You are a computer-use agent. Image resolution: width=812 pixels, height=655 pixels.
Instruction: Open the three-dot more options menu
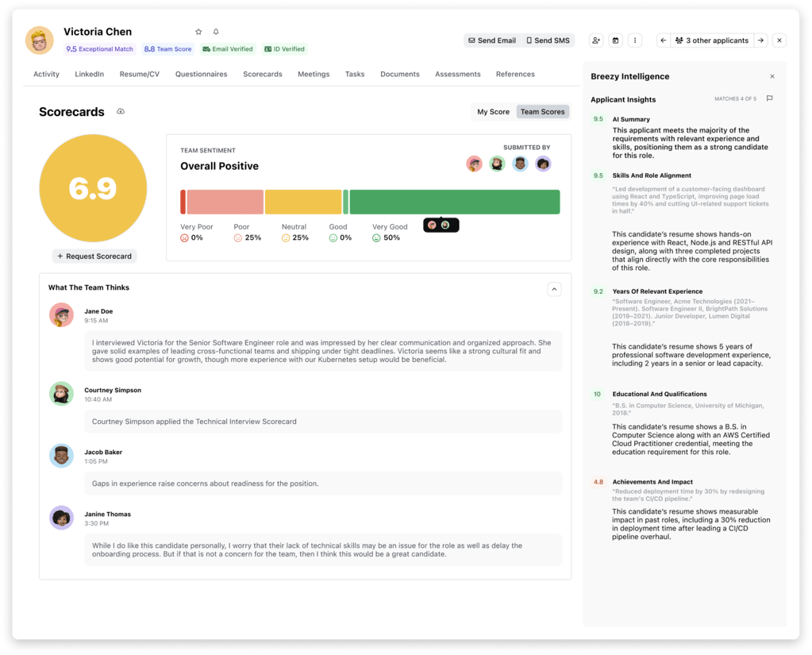click(x=635, y=40)
